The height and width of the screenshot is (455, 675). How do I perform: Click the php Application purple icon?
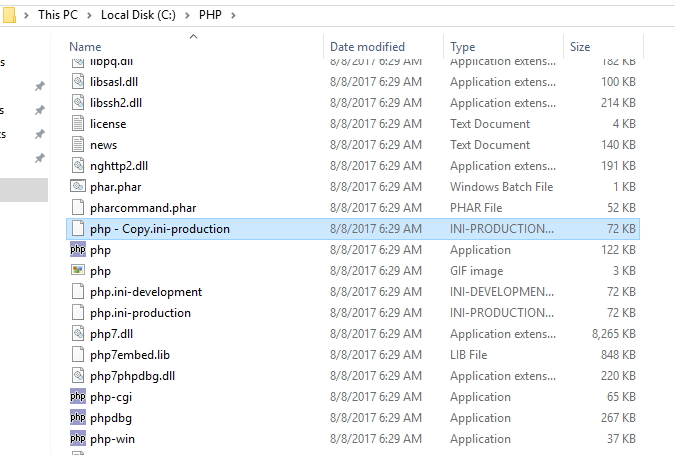coord(78,250)
